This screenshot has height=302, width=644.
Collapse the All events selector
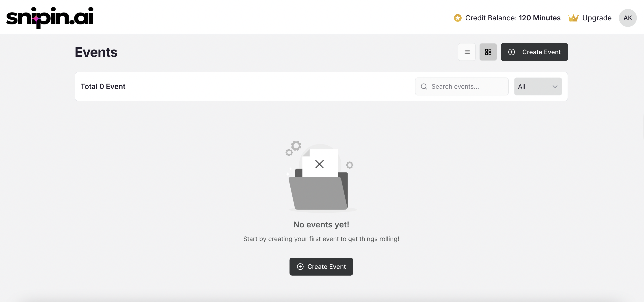click(x=538, y=86)
